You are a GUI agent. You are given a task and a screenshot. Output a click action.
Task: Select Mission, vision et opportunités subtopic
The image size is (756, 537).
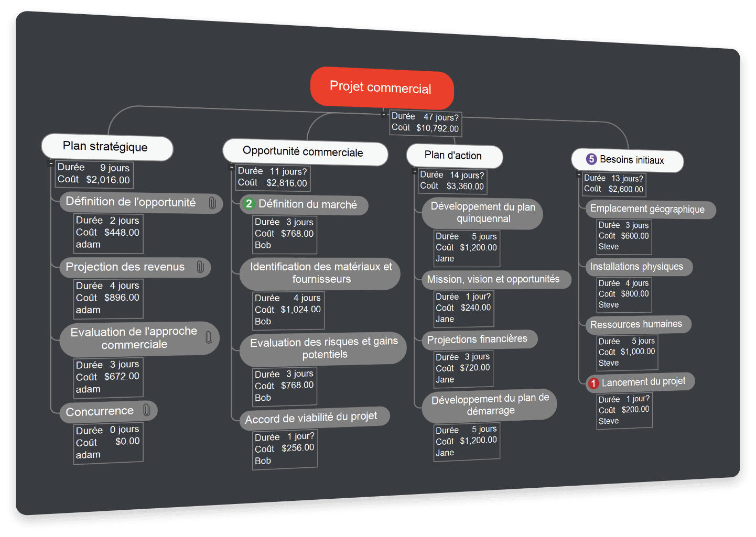496,280
